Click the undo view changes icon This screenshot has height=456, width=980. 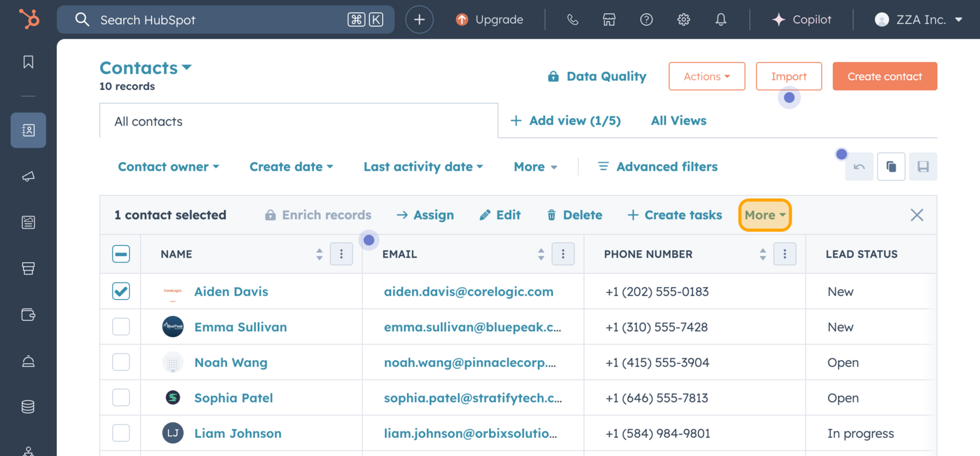coord(859,167)
